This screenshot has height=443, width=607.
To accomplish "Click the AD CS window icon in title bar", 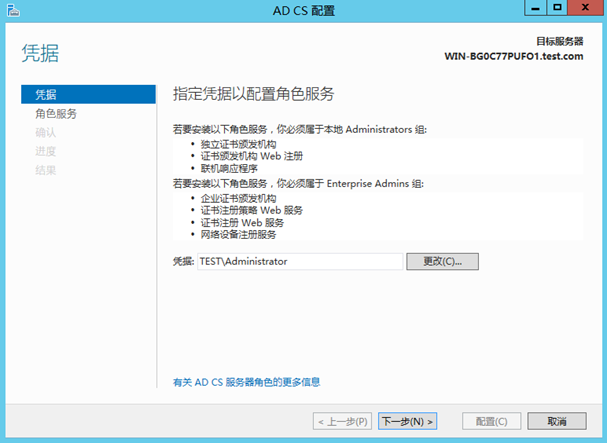I will (x=13, y=10).
